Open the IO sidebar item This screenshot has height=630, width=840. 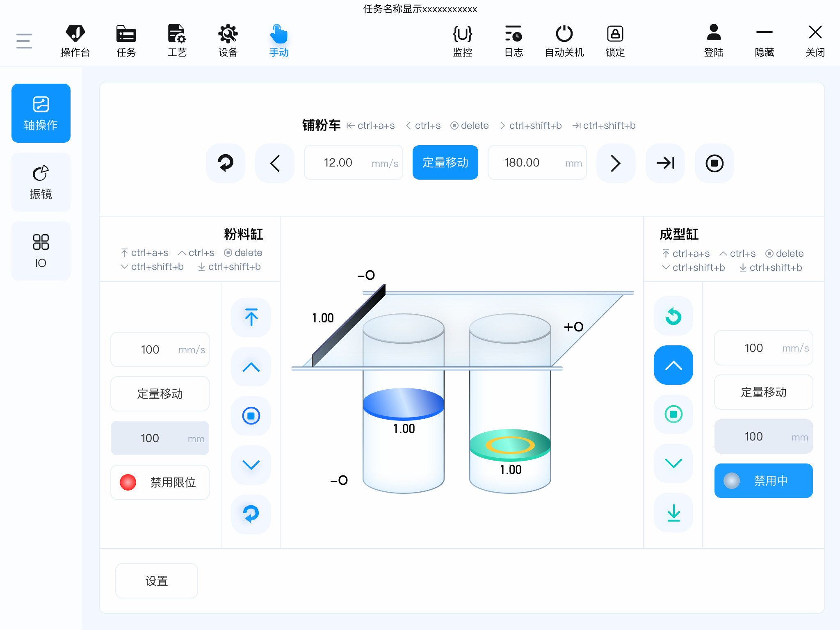pyautogui.click(x=41, y=251)
